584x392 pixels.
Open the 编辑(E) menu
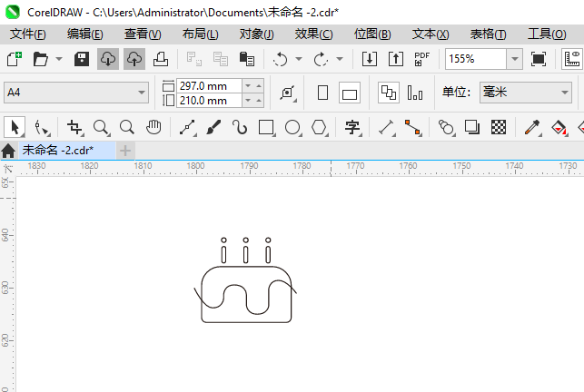pyautogui.click(x=84, y=34)
